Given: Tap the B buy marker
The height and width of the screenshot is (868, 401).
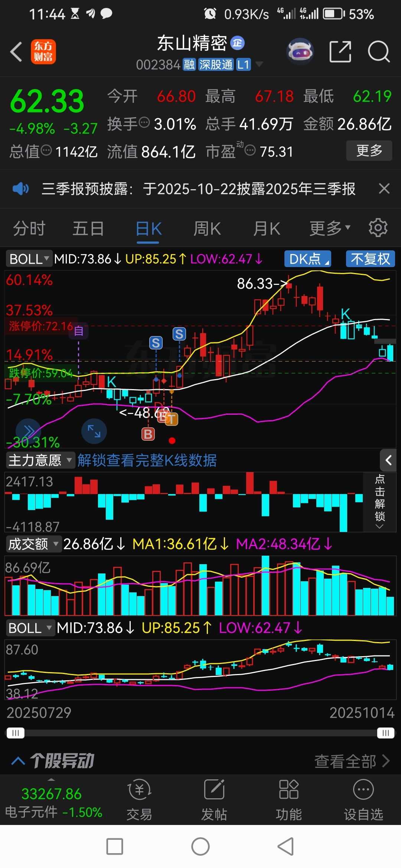Looking at the screenshot, I should click(x=148, y=434).
